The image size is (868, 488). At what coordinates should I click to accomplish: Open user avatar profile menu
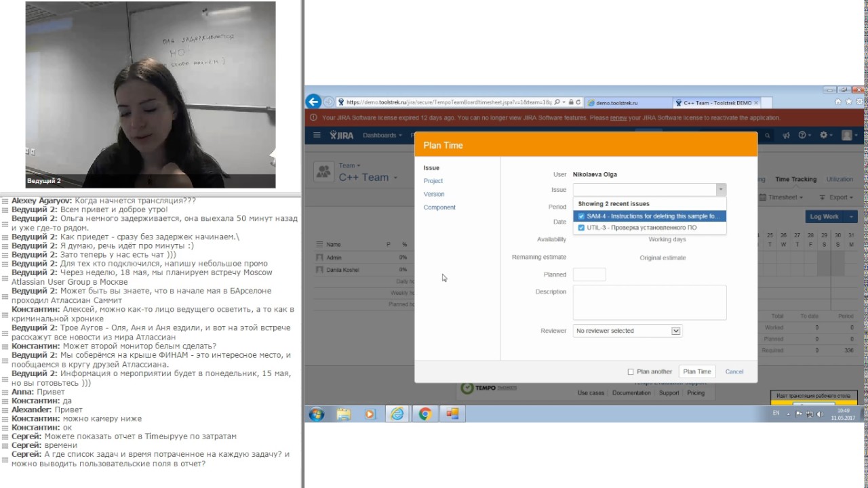tap(848, 136)
